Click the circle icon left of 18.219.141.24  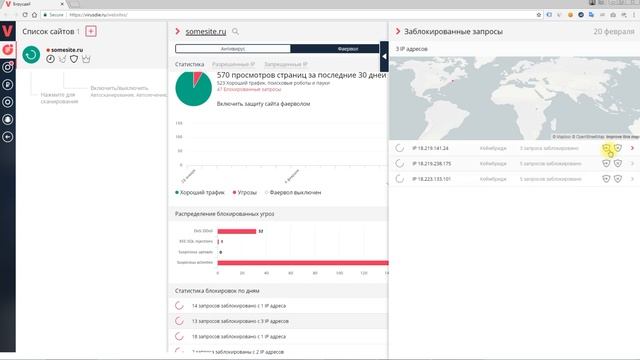click(x=400, y=148)
